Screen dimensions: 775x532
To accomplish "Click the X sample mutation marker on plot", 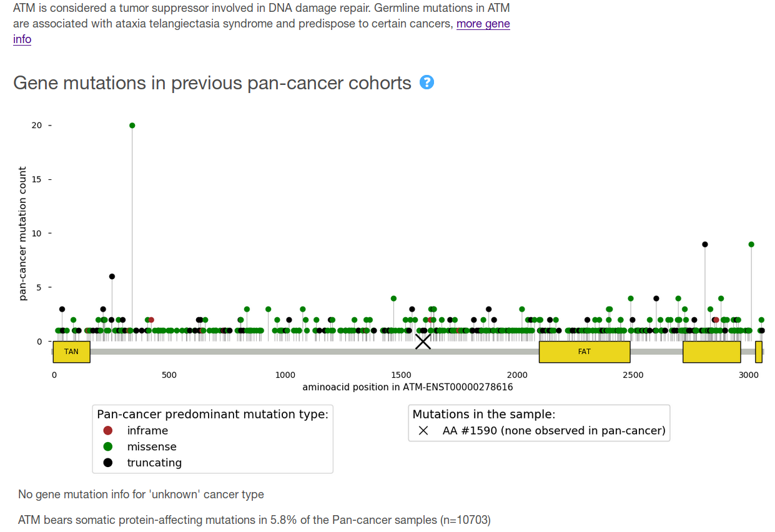I will click(x=423, y=341).
